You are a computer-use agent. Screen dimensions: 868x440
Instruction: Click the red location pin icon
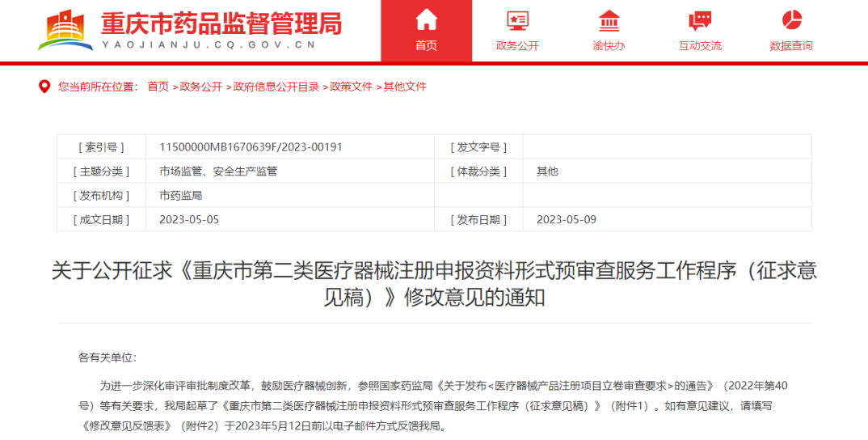[44, 87]
